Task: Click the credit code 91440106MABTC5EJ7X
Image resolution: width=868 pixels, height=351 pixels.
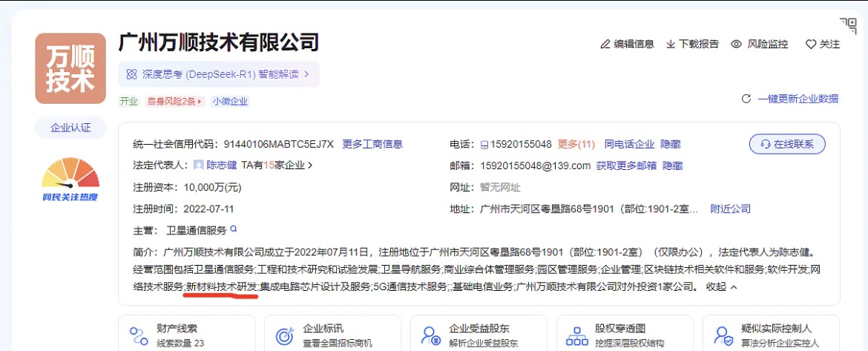Action: tap(279, 144)
